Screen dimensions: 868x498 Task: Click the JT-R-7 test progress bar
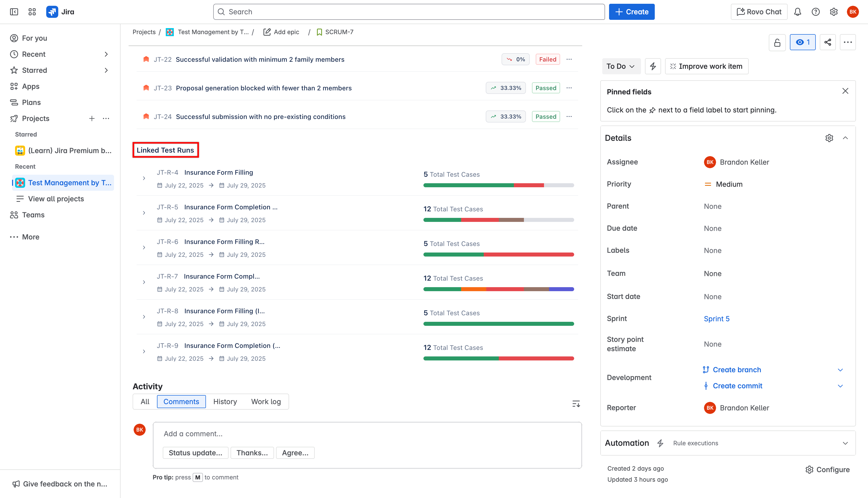point(499,289)
